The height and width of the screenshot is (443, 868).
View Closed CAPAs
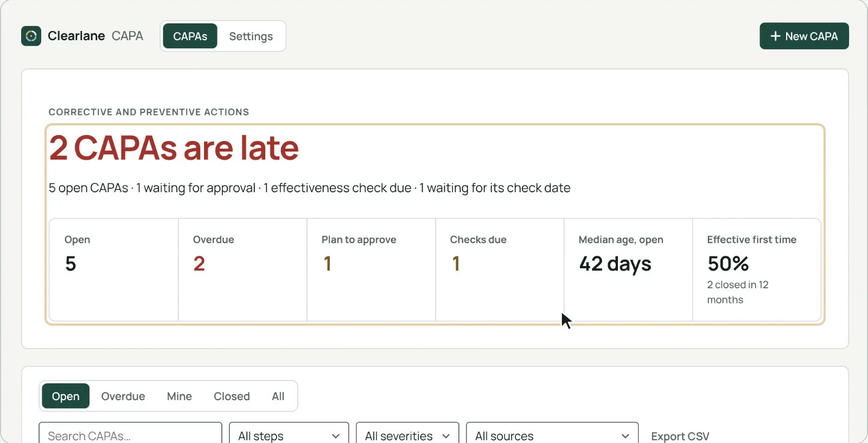click(x=232, y=396)
